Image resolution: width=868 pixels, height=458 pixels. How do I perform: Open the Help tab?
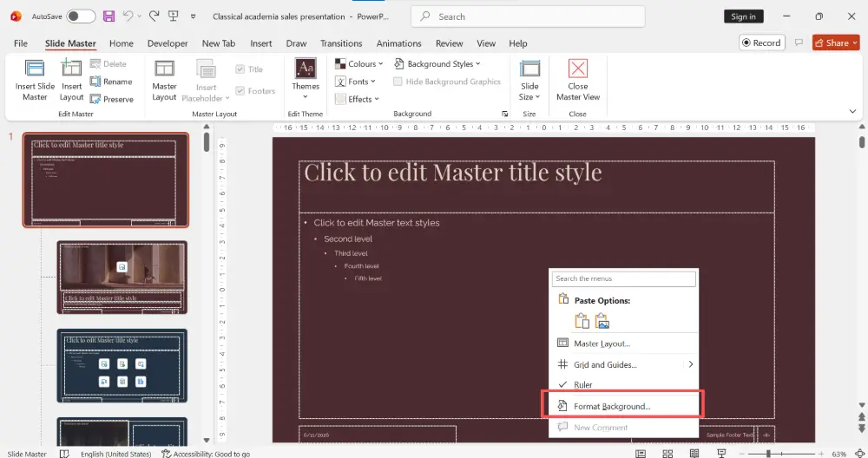pyautogui.click(x=518, y=43)
